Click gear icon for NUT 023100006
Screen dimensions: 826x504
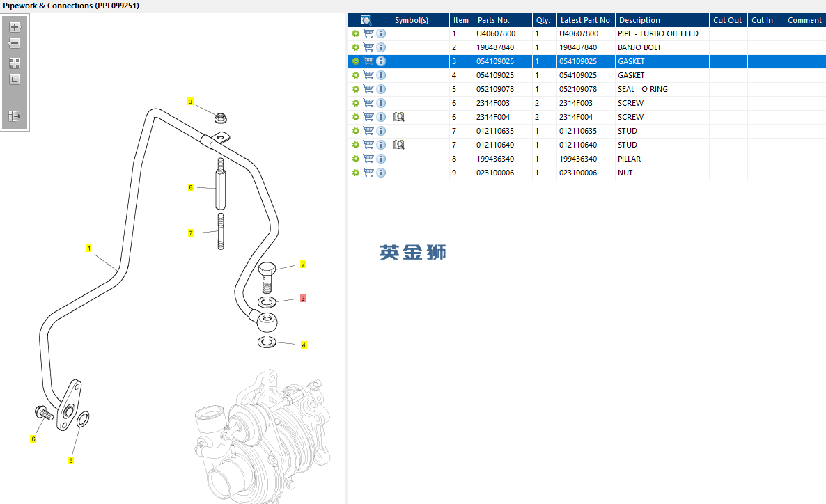click(356, 173)
